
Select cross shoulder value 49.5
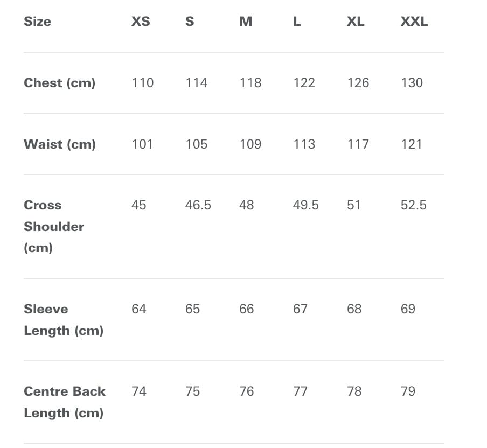(305, 205)
